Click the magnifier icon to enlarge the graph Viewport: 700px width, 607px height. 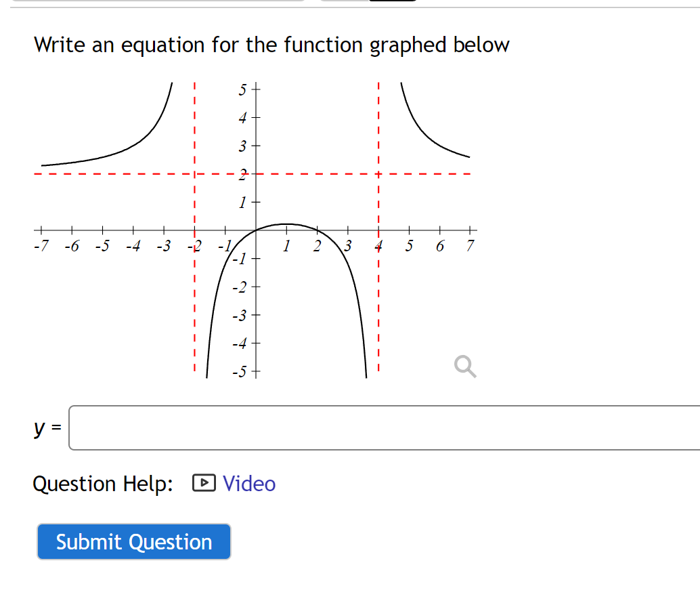[x=464, y=367]
